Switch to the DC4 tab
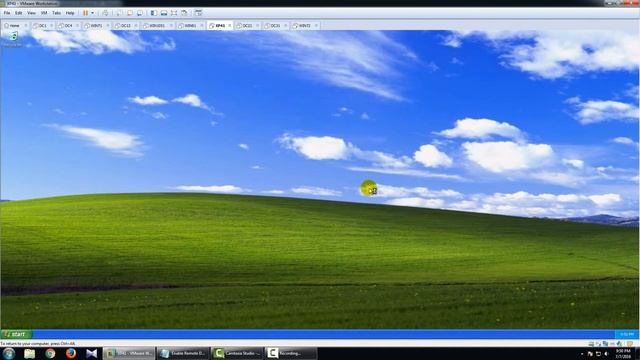The width and height of the screenshot is (640, 360). click(x=68, y=25)
